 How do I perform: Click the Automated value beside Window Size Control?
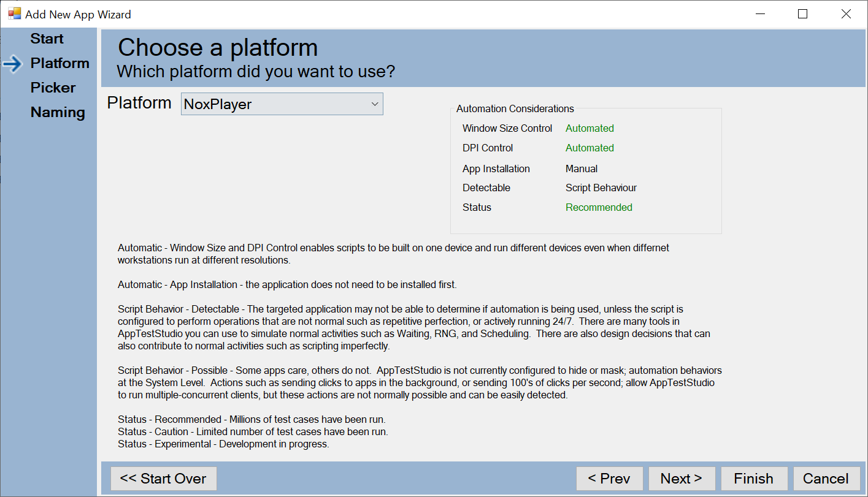point(590,128)
